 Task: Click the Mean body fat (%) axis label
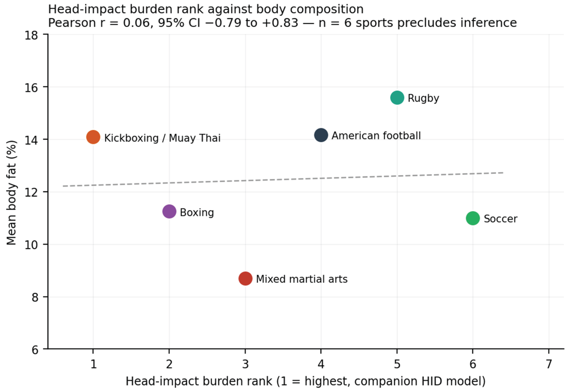pos(11,193)
